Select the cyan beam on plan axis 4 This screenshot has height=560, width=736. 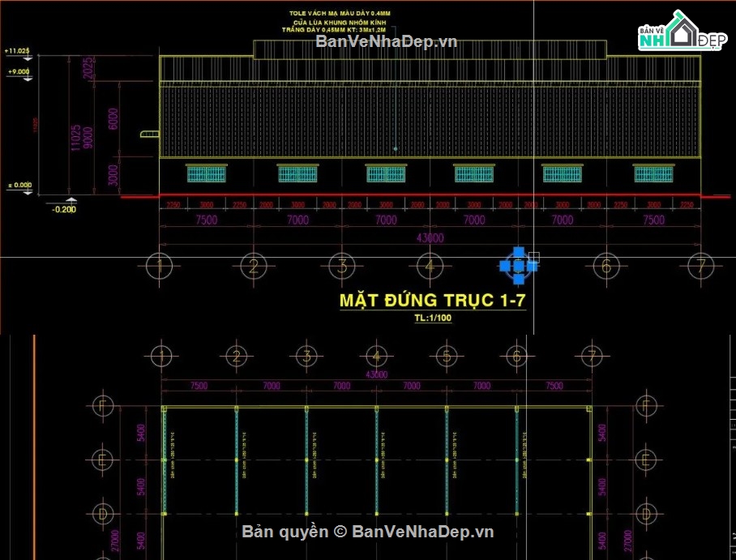[376, 461]
